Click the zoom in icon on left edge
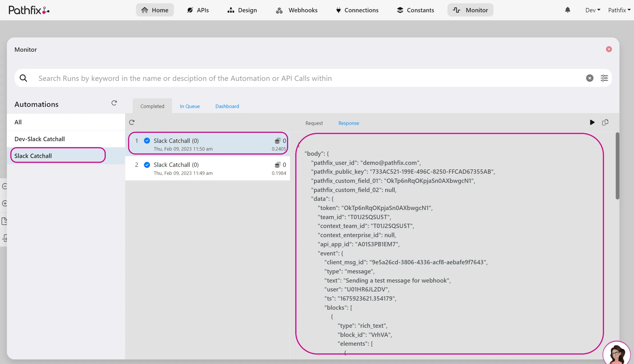Screen dimensions: 634x364 point(4,203)
